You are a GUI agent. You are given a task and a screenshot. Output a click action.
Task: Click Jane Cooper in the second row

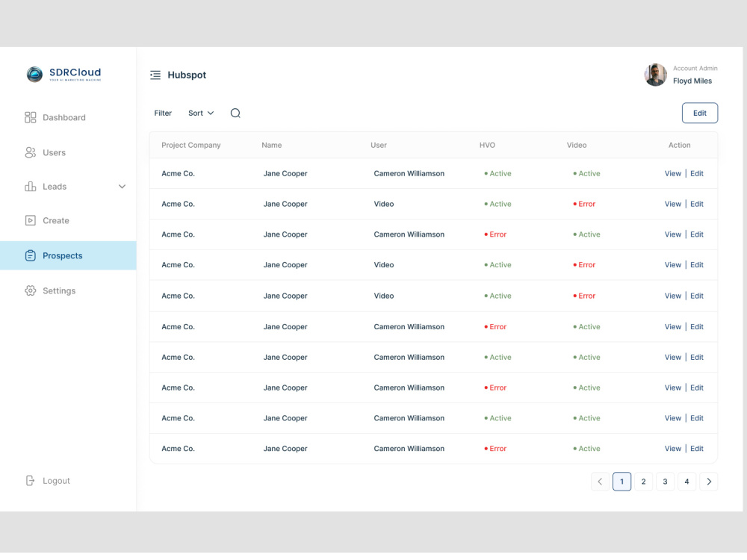tap(285, 204)
